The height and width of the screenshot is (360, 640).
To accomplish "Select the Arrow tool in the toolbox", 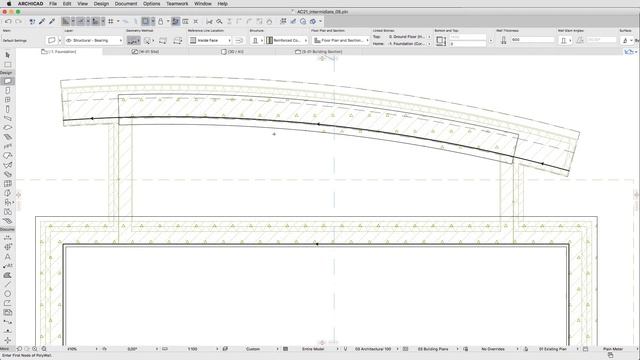I will pos(7,55).
